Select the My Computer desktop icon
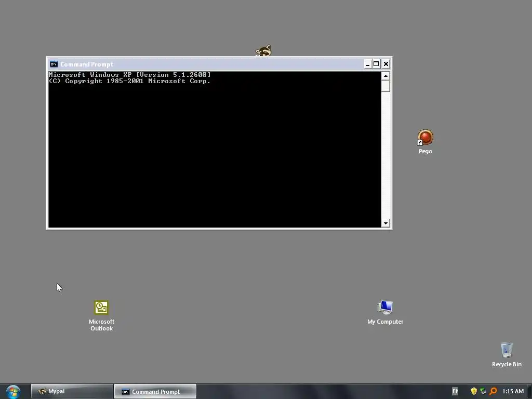Viewport: 532px width, 399px height. (x=385, y=312)
